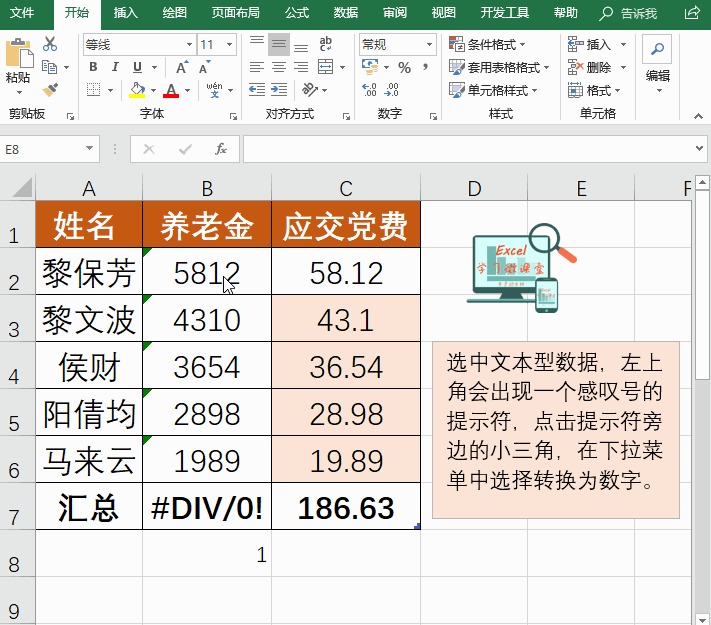Align text to top
711x625 pixels.
click(257, 44)
